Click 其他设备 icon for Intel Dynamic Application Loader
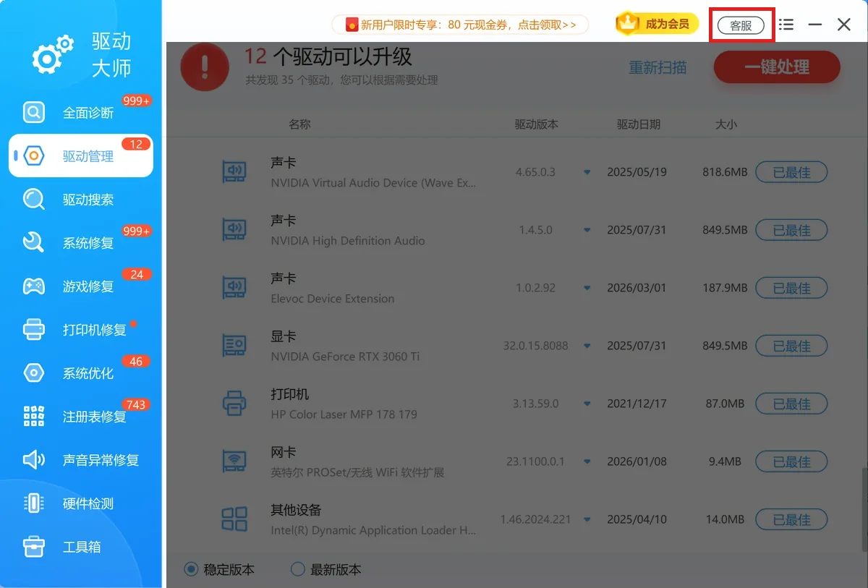The width and height of the screenshot is (868, 588). [x=234, y=519]
